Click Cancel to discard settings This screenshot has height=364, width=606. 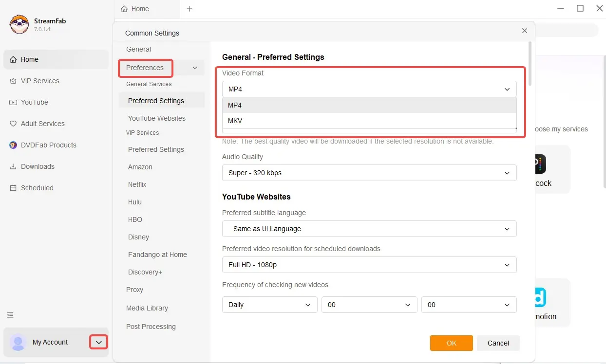tap(498, 343)
